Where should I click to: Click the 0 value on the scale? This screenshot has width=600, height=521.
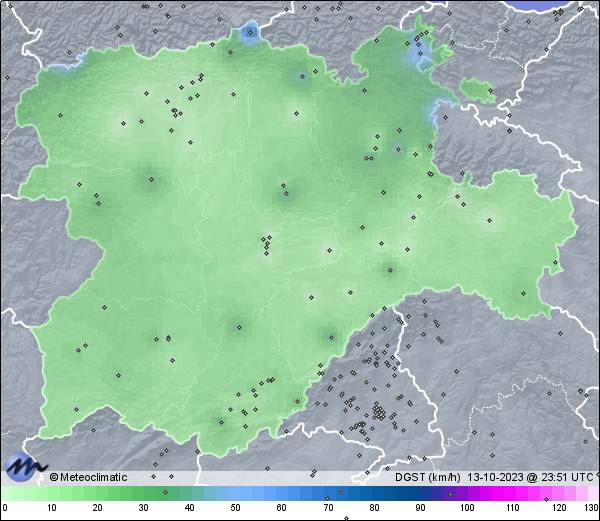[5, 508]
